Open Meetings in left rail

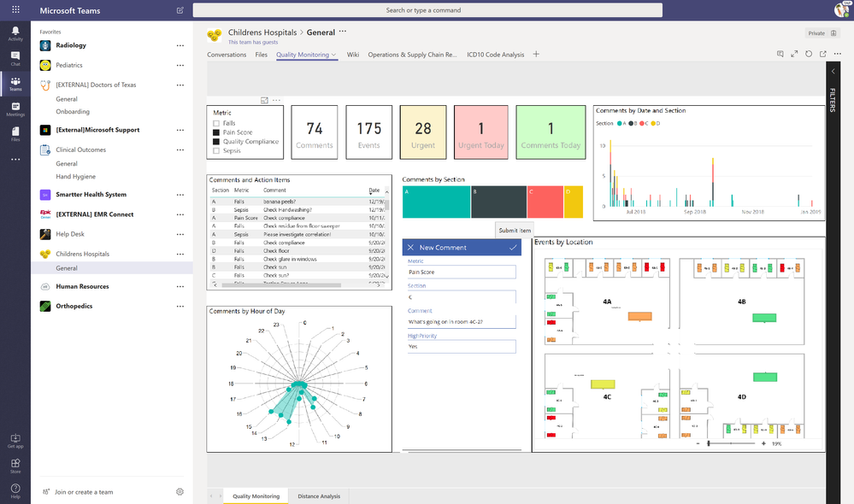(15, 108)
